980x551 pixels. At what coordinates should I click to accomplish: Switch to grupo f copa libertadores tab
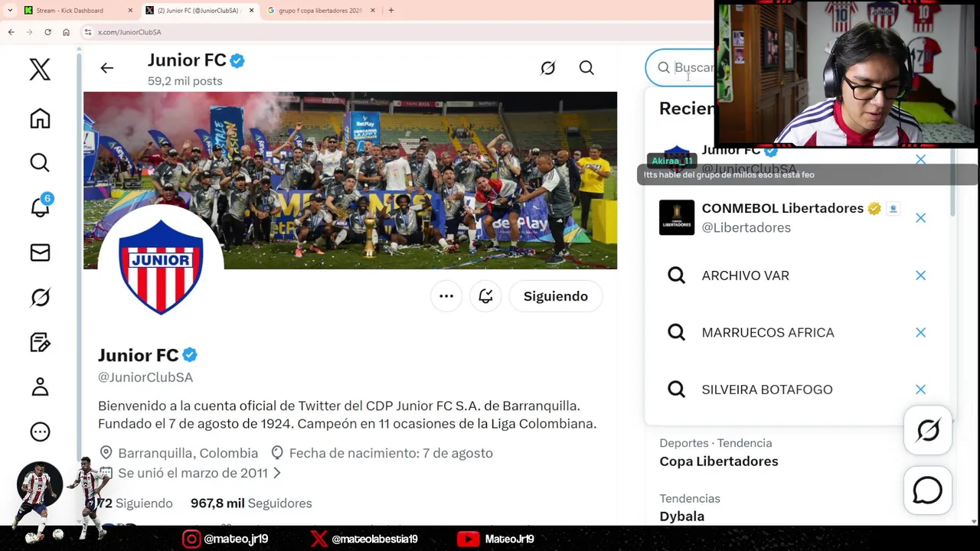tap(318, 11)
